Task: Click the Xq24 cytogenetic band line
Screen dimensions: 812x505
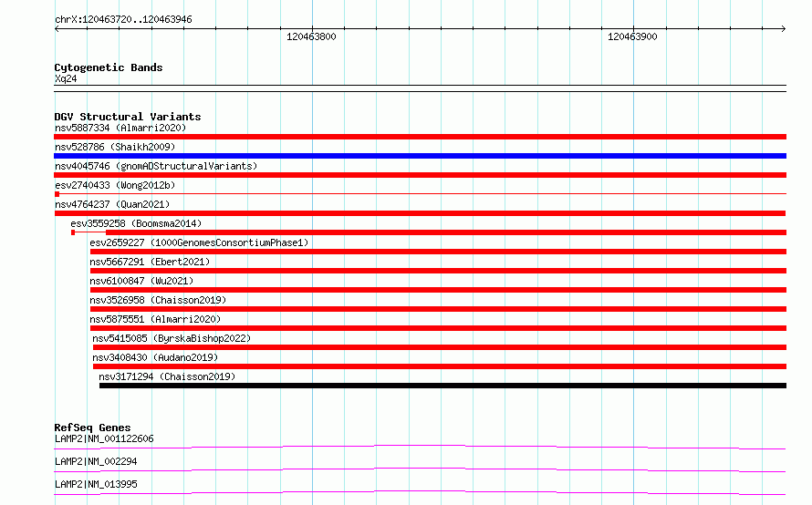Action: pos(420,88)
